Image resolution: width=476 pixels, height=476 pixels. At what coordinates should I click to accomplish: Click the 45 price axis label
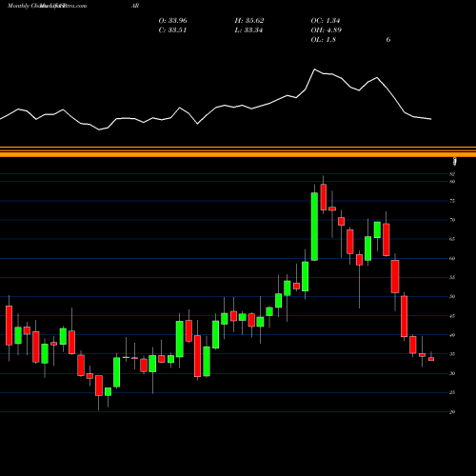[x=452, y=316]
